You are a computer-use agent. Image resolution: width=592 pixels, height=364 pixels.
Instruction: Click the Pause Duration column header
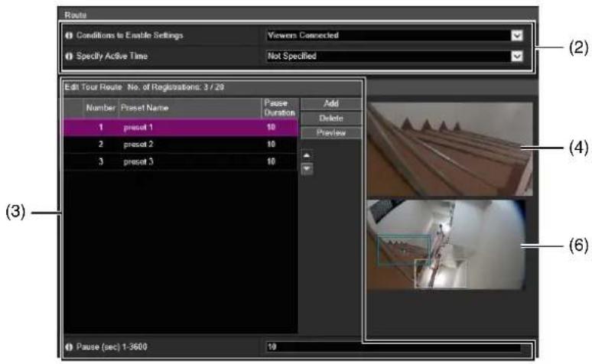point(279,108)
